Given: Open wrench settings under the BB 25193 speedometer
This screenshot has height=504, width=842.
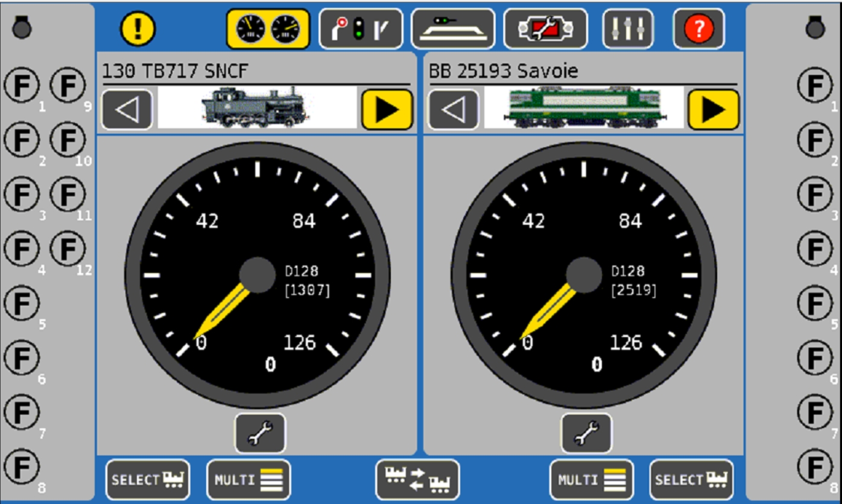Looking at the screenshot, I should 586,433.
